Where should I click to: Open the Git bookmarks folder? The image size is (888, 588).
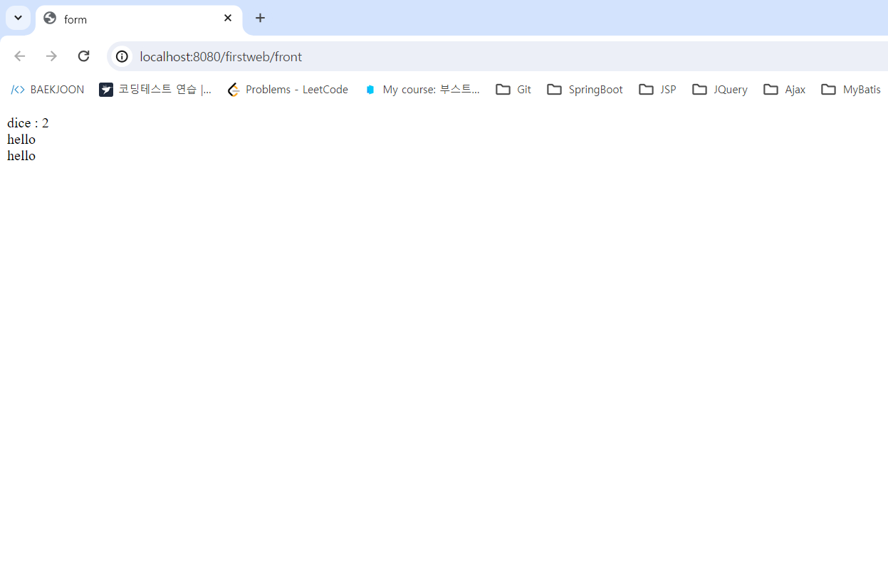coord(514,90)
